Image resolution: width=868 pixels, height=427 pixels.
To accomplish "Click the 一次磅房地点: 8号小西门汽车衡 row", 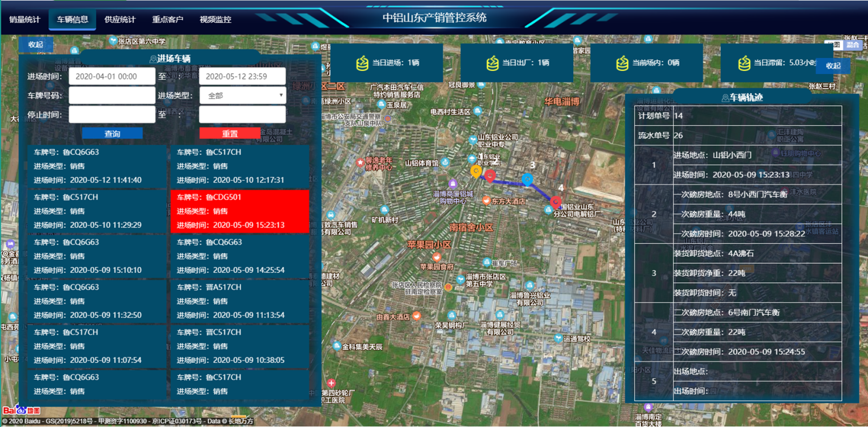I will coord(757,194).
